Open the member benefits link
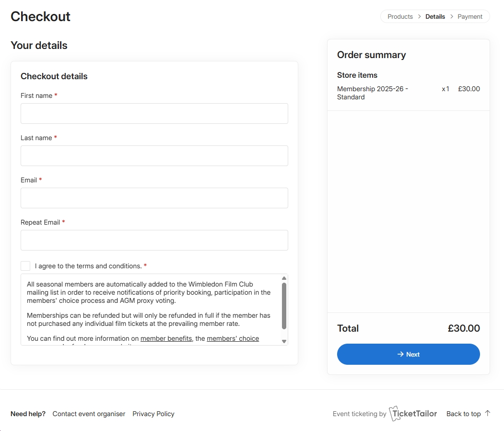504x431 pixels. 166,338
